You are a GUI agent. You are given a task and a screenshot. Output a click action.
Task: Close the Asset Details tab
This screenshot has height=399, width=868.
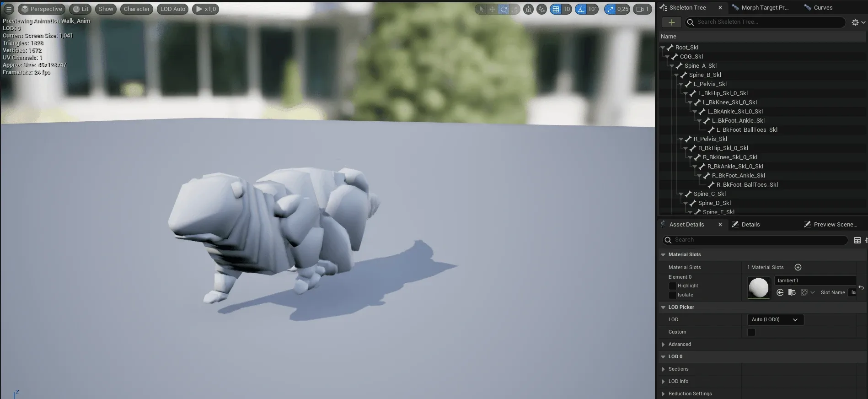[x=720, y=225]
